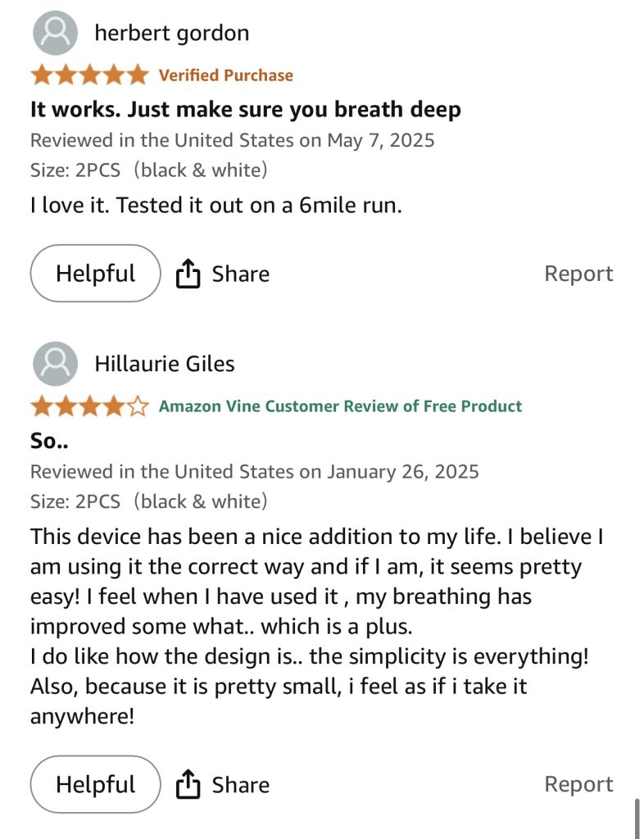The image size is (644, 839).
Task: Open review titled "It works. Just make sure you breath deep"
Action: (246, 109)
